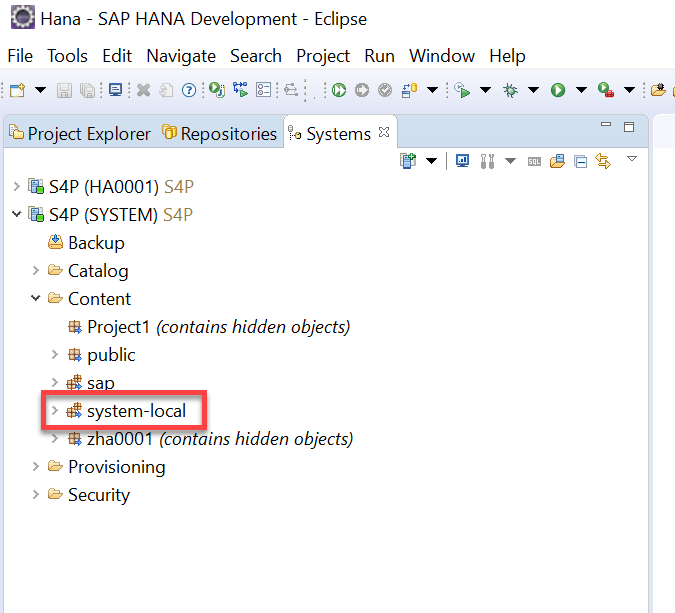Open the Debug bug dropdown arrow
Image resolution: width=675 pixels, height=613 pixels.
click(533, 90)
